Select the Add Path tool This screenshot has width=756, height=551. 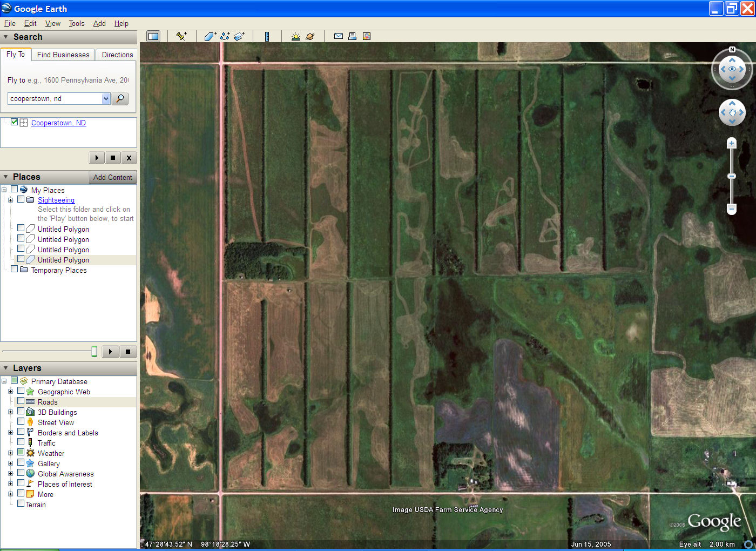pos(225,36)
